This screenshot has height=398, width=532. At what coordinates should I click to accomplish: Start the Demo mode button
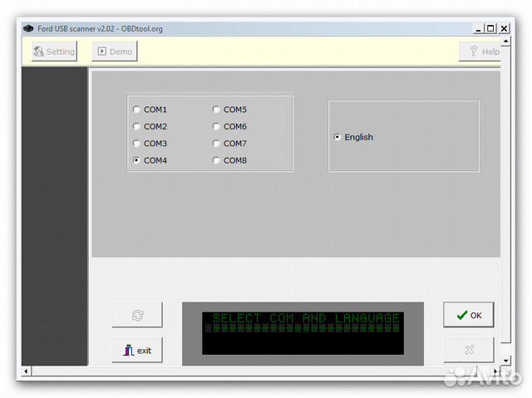[115, 52]
